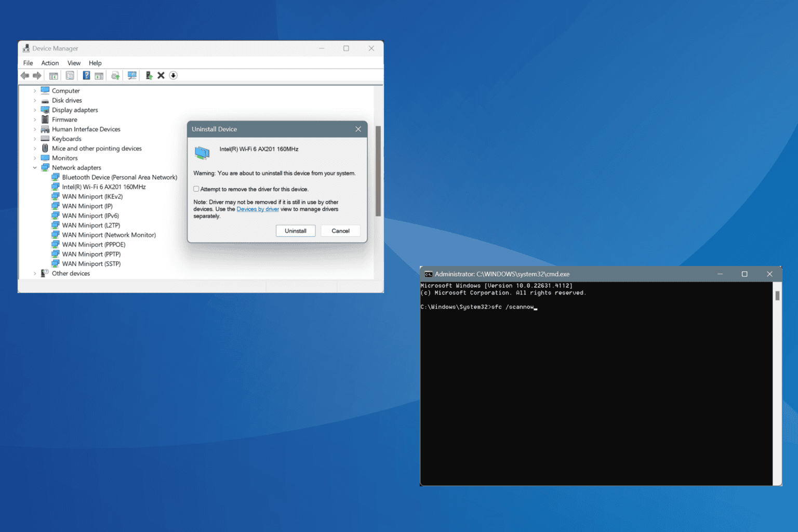This screenshot has height=532, width=798.
Task: Toggle the show/hide console tree toolbar icon
Action: (54, 75)
